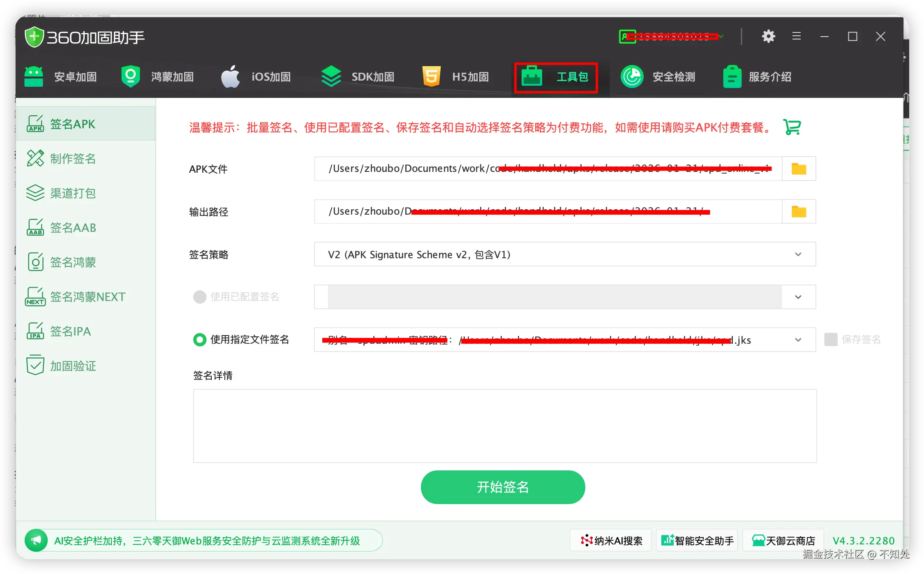Click the SDK layers icon
Image resolution: width=924 pixels, height=574 pixels.
click(x=331, y=76)
